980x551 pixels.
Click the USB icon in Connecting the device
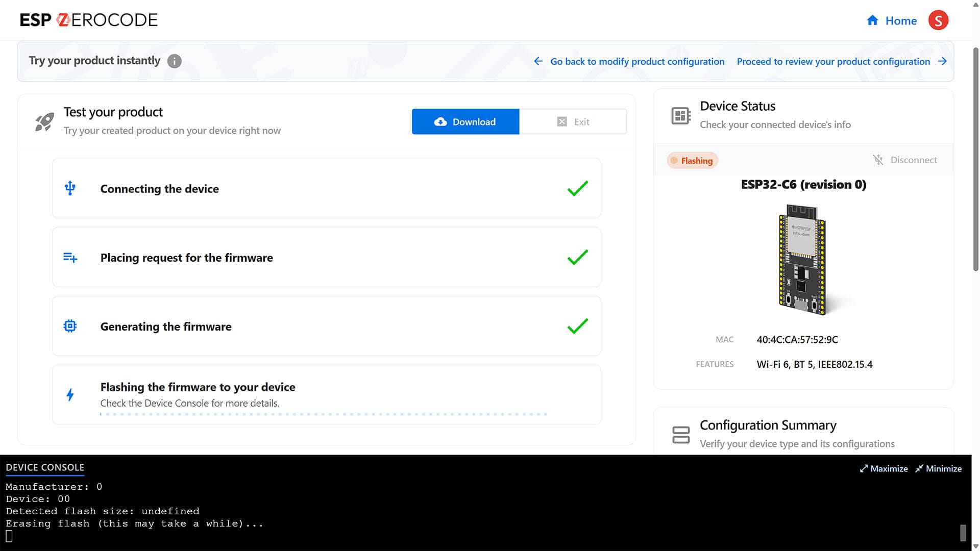coord(70,188)
